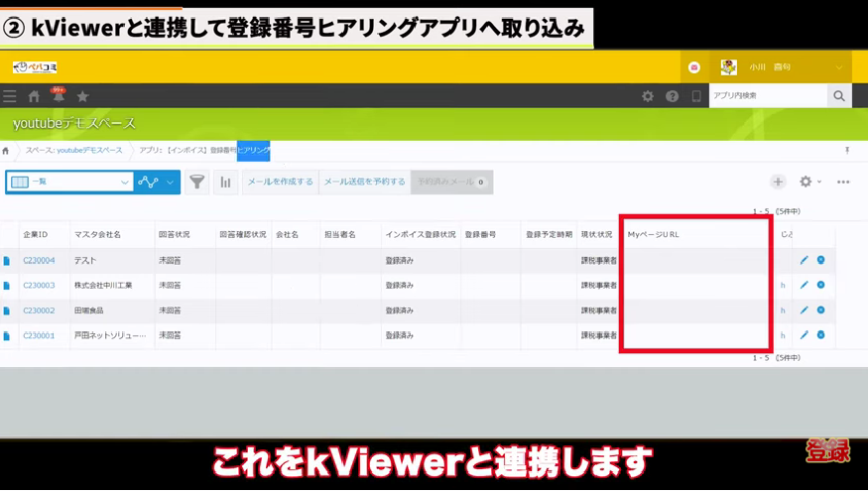Toggle the hamburger side menu
Image resolution: width=868 pixels, height=493 pixels.
(10, 96)
